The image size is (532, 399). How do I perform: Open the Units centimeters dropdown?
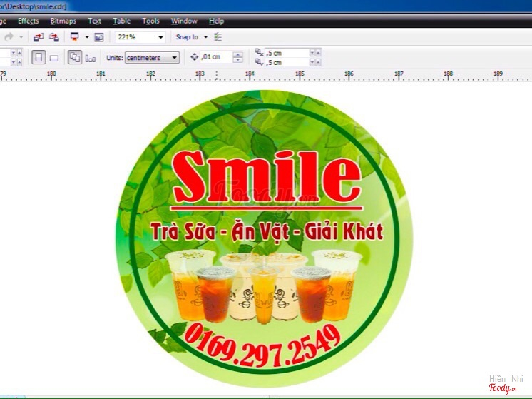click(175, 58)
